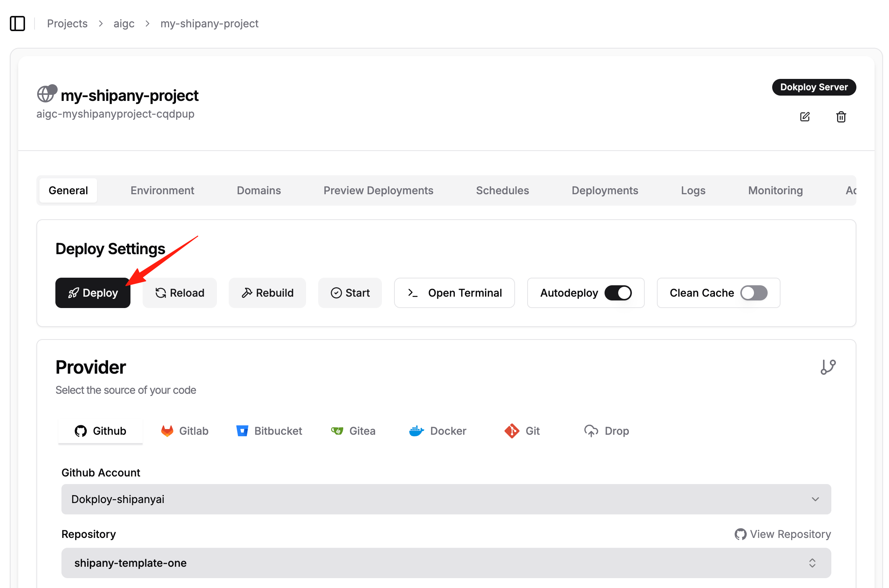Viewport: 889px width, 588px height.
Task: Select the Docker provider
Action: [x=438, y=431]
